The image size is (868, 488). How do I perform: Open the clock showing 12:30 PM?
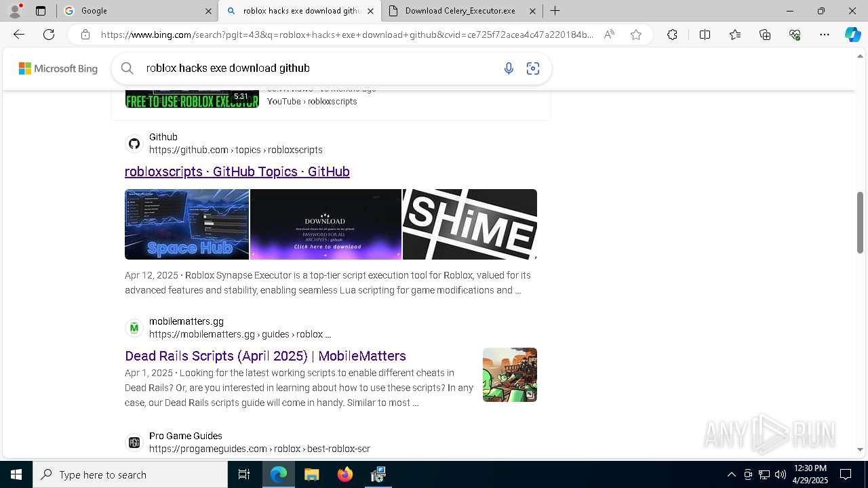click(x=810, y=474)
